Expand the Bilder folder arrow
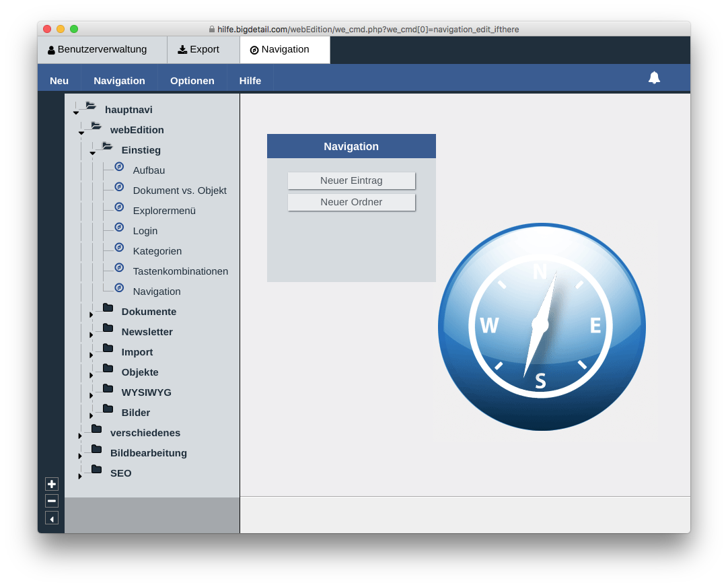The width and height of the screenshot is (728, 587). [91, 415]
